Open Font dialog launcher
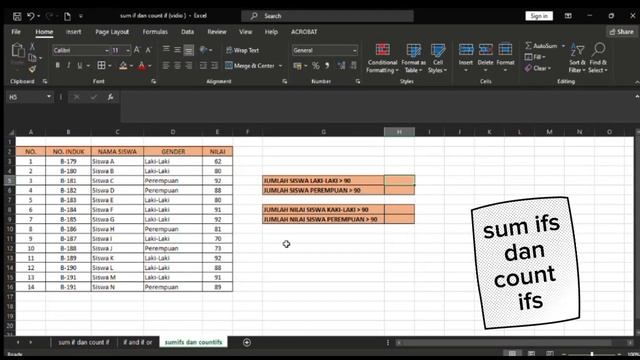 pyautogui.click(x=153, y=81)
